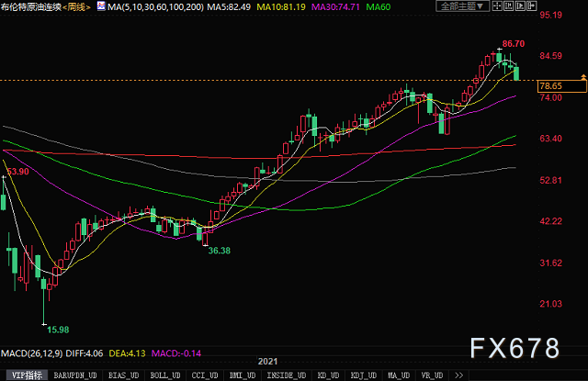
Task: Click the 15.98 low price marker
Action: [58, 330]
